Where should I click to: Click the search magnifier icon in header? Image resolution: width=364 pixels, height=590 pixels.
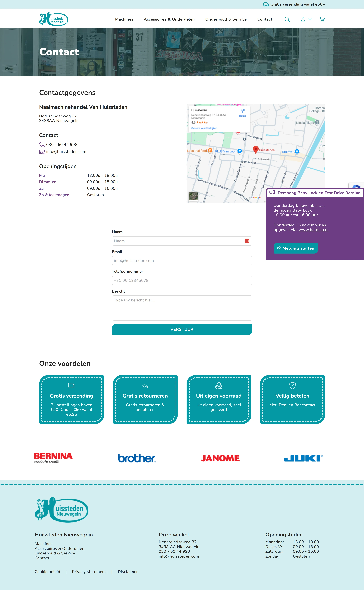(x=287, y=20)
